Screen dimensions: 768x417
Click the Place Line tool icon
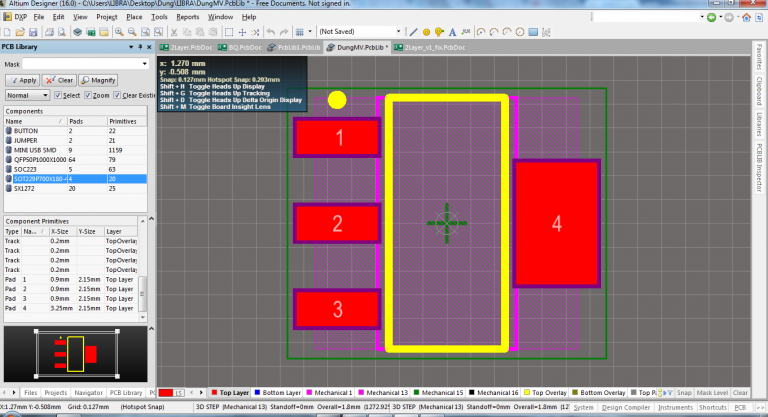pyautogui.click(x=413, y=32)
